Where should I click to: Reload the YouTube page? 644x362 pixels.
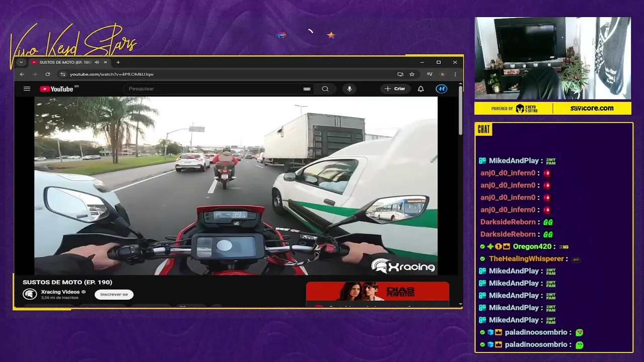click(48, 74)
